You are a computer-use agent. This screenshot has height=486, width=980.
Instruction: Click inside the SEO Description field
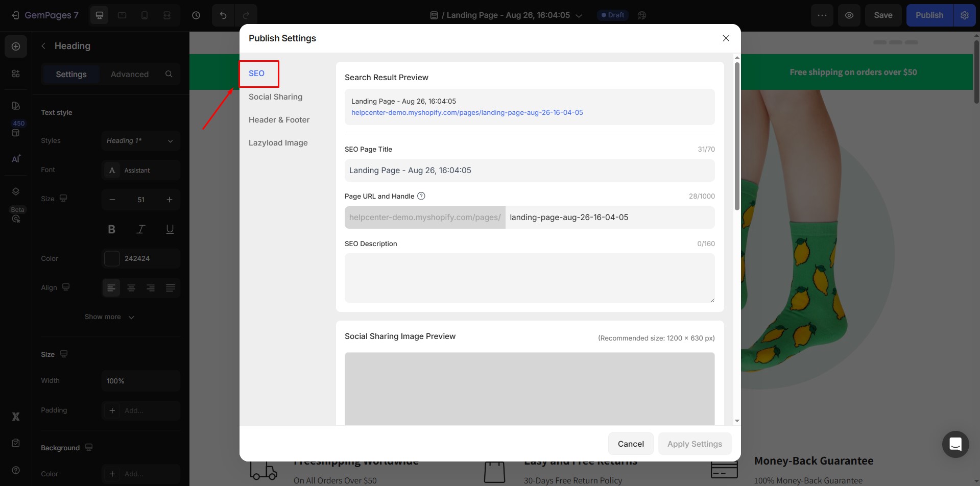tap(530, 278)
